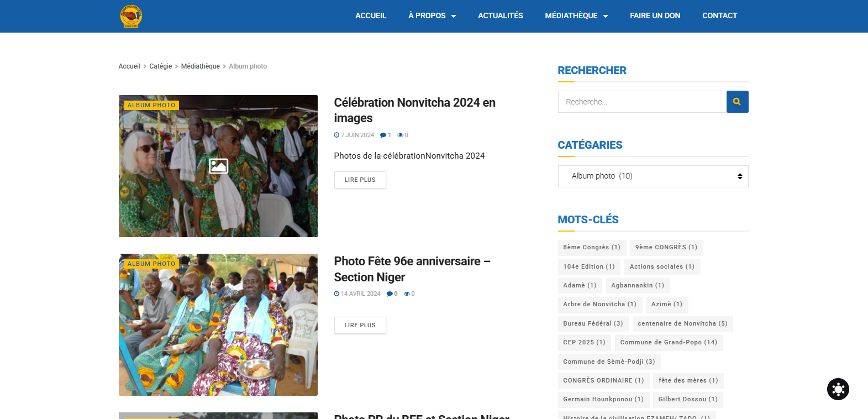868x419 pixels.
Task: Click text Photos de la célébrationNonvitcha 2024
Action: (x=409, y=156)
